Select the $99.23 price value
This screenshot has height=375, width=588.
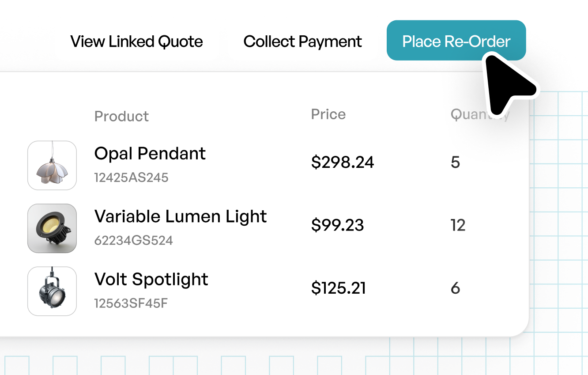[x=337, y=225]
